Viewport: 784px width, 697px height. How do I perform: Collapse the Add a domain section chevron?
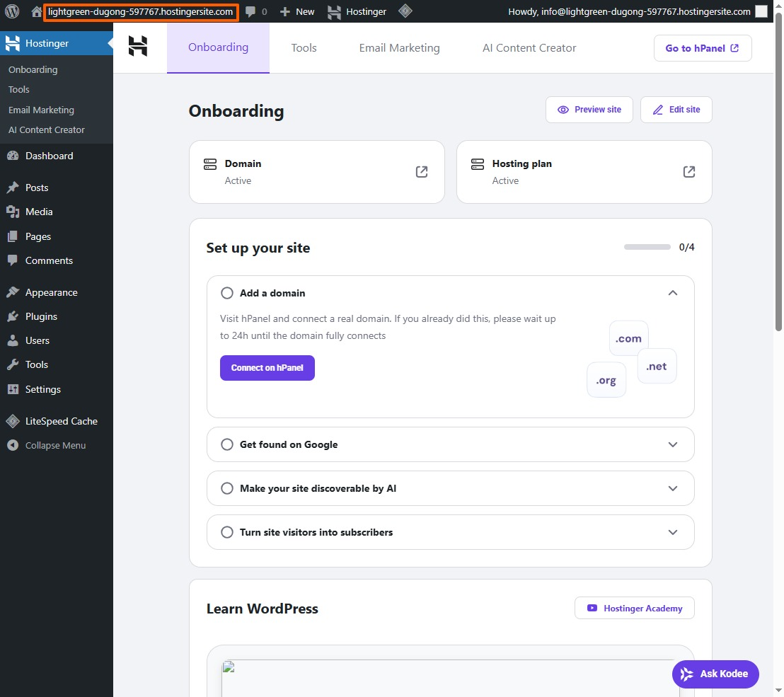click(673, 293)
